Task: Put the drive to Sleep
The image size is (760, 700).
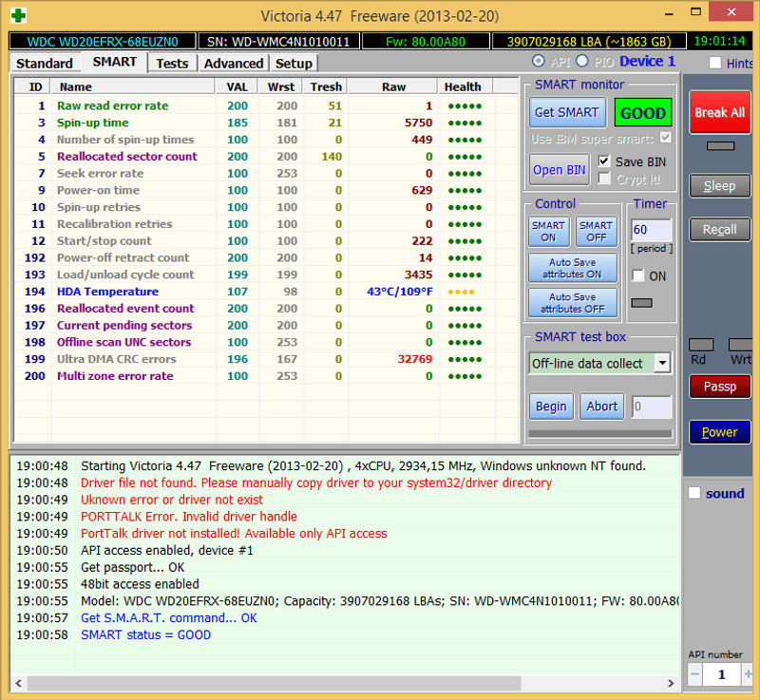Action: (719, 186)
